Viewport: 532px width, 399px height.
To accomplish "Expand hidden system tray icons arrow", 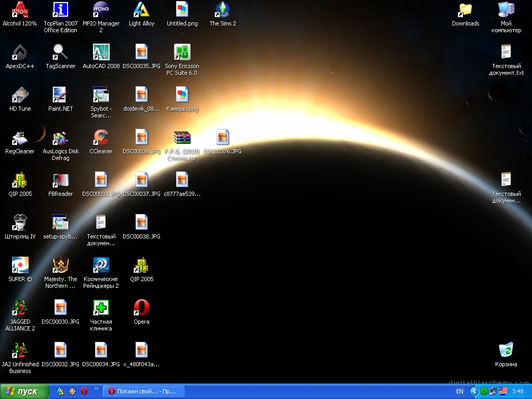I will pyautogui.click(x=474, y=391).
